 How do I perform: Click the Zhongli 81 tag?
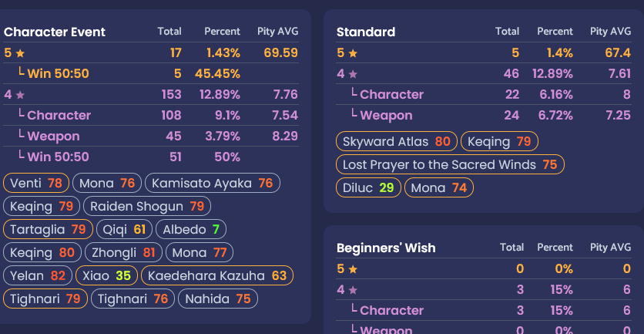coord(123,252)
